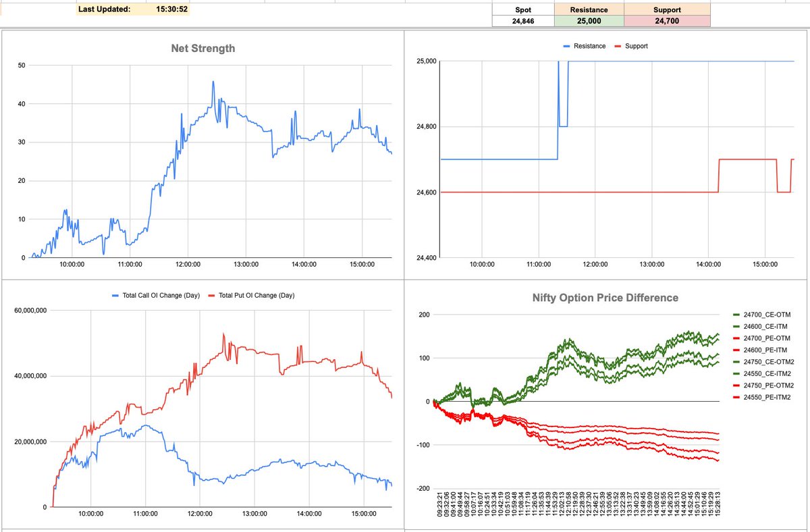
Task: Click the 12:00:00 time label under Net Strength chart
Action: coord(187,265)
